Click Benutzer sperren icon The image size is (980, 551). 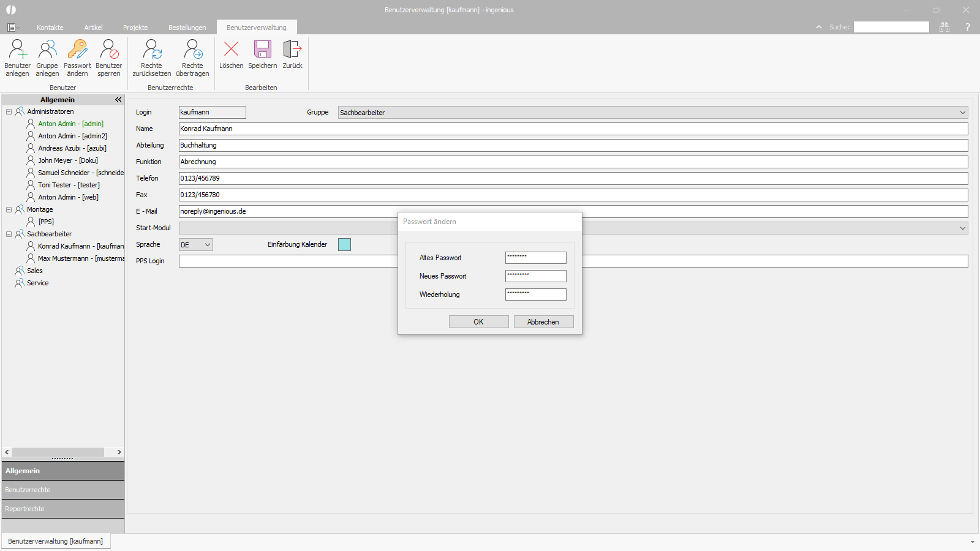click(x=109, y=50)
